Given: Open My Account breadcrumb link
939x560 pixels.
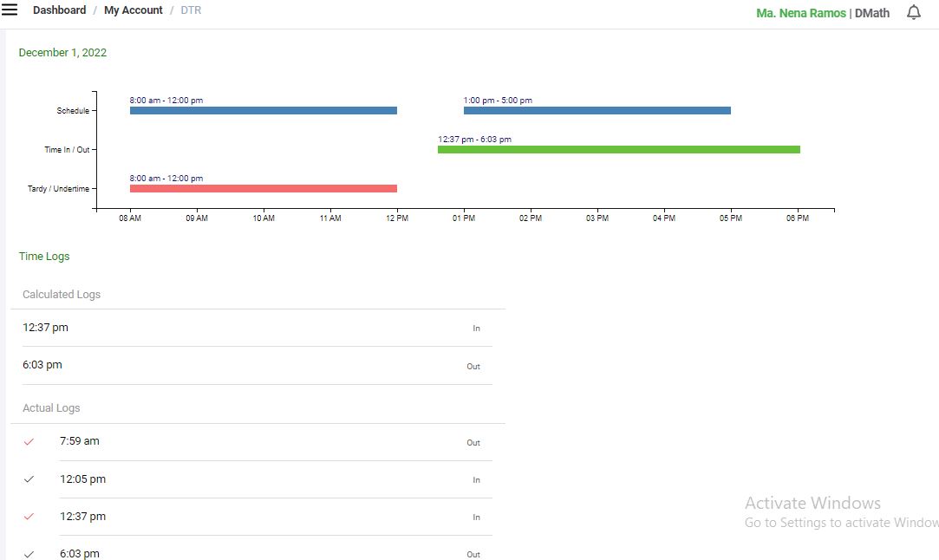Looking at the screenshot, I should [x=134, y=10].
